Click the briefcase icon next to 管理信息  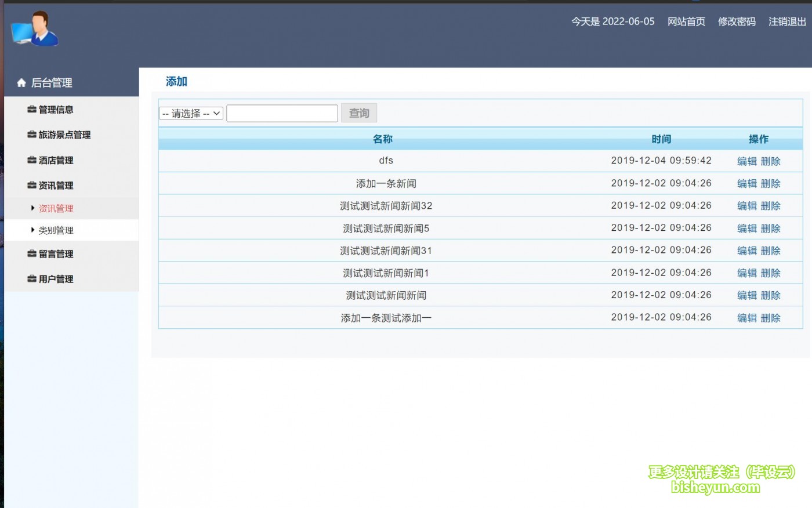click(x=32, y=110)
